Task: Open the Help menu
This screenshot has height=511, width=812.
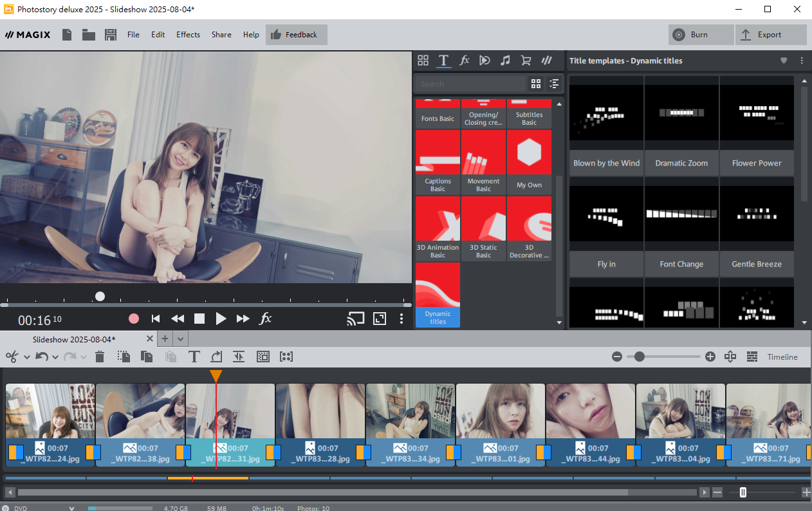Action: [x=251, y=35]
